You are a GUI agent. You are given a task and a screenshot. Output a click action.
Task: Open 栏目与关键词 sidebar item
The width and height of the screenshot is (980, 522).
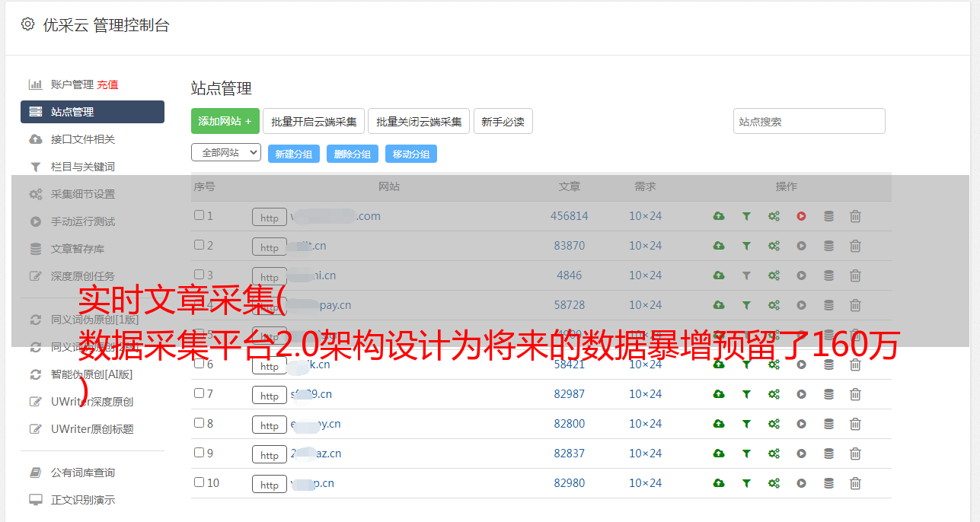pos(83,167)
